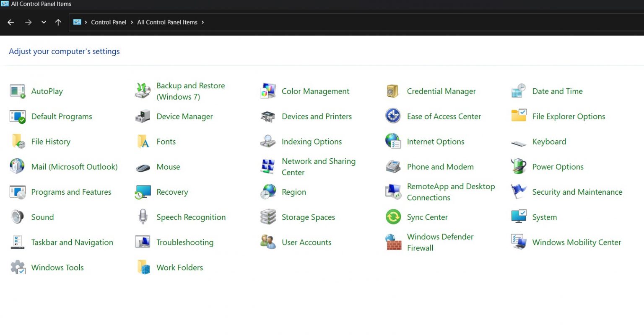644x335 pixels.
Task: Open the Taskbar and Navigation icon
Action: [17, 242]
